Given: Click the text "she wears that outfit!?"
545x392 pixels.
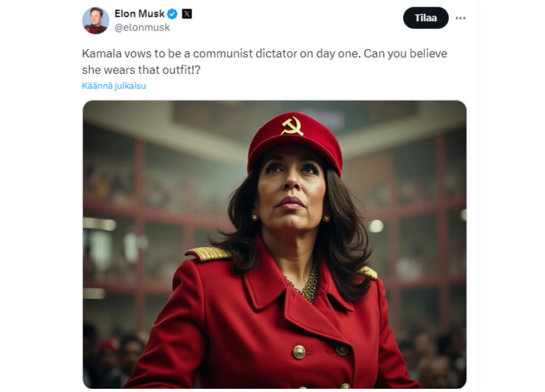Looking at the screenshot, I should click(141, 70).
